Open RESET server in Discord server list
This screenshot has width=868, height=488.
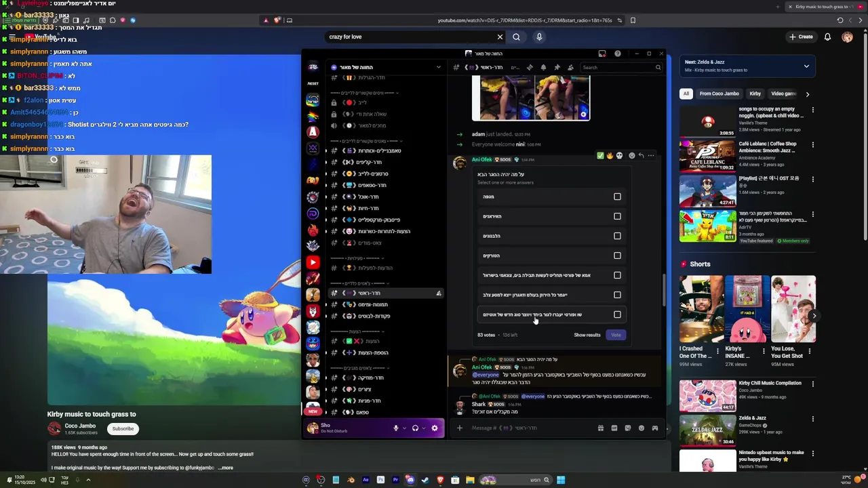coord(313,83)
